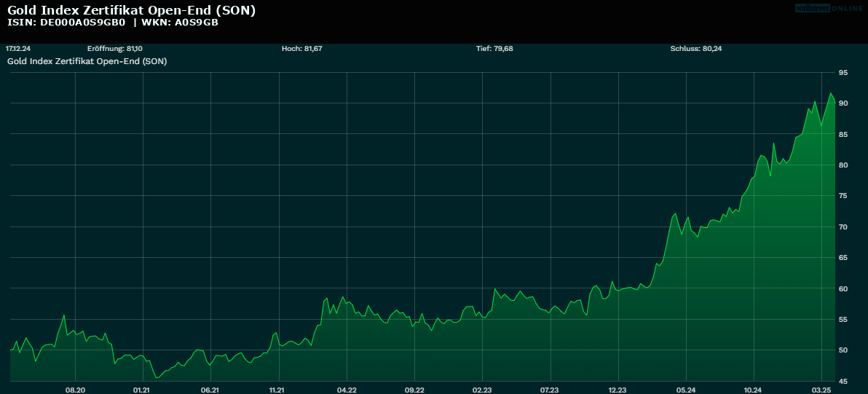Click the date 17.12.24 in info bar
The height and width of the screenshot is (394, 868).
tap(17, 49)
